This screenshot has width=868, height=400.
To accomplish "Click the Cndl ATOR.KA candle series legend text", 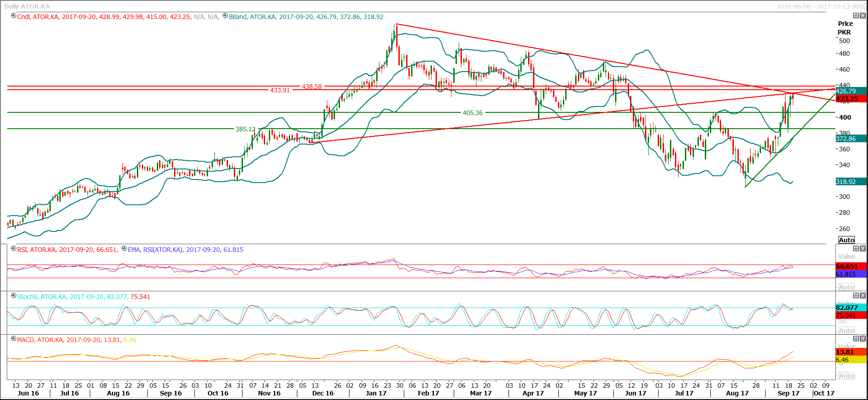I will pos(104,17).
